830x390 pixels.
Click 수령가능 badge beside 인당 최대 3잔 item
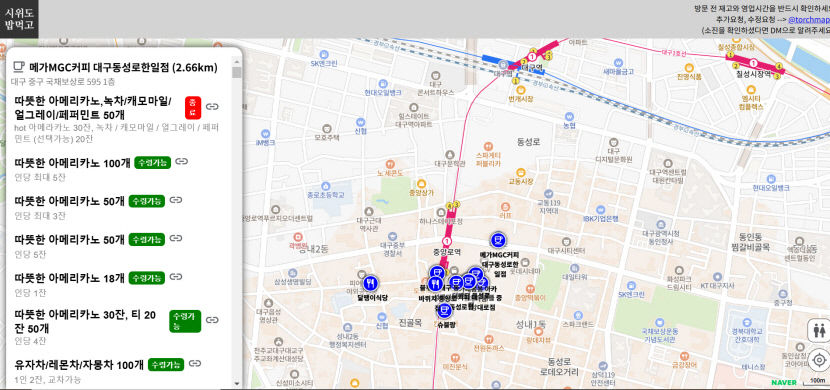147,201
